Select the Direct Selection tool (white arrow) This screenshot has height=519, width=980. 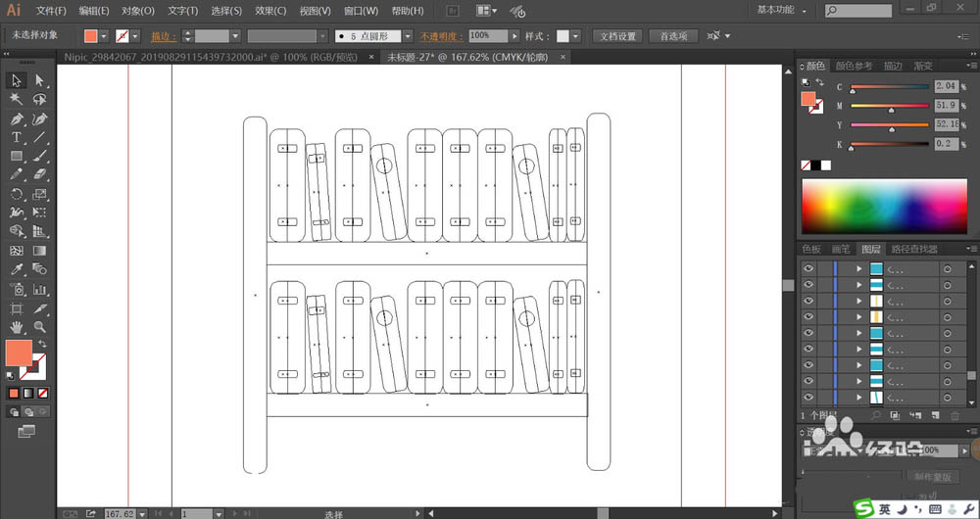[x=39, y=80]
